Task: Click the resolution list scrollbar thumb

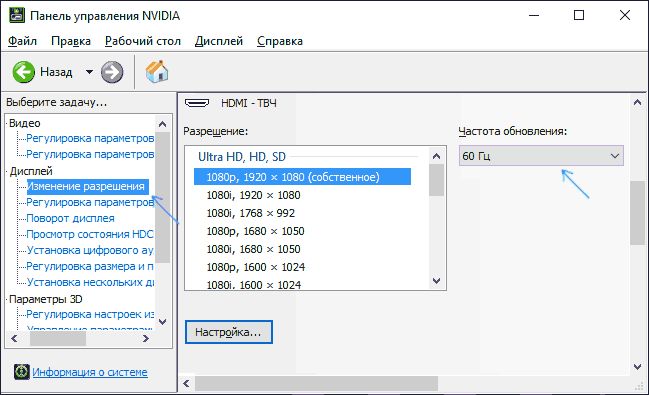Action: 436,180
